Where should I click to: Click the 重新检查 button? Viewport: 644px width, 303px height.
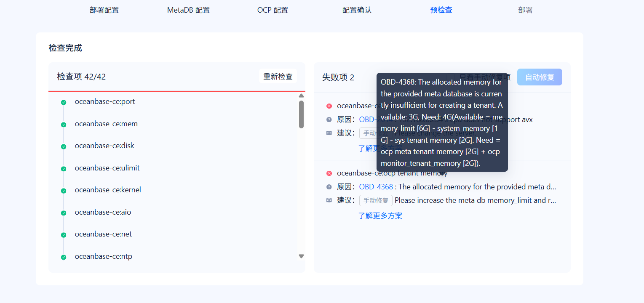[278, 77]
